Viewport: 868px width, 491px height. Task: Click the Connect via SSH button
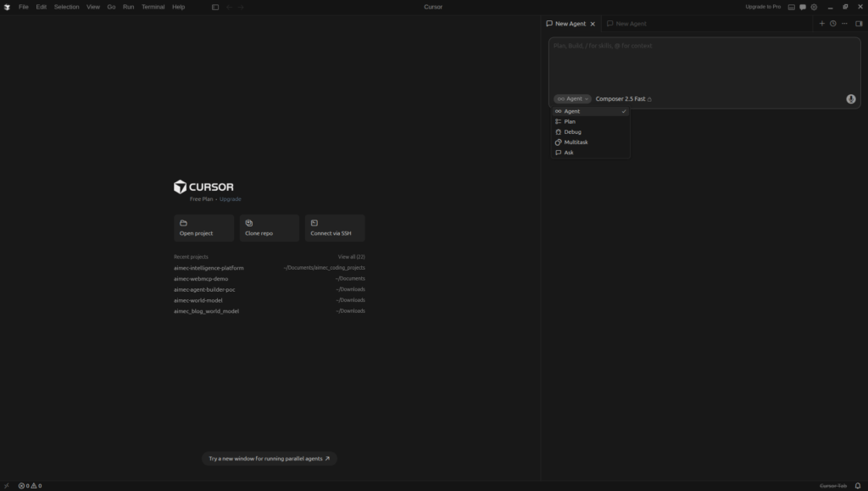[x=335, y=228]
